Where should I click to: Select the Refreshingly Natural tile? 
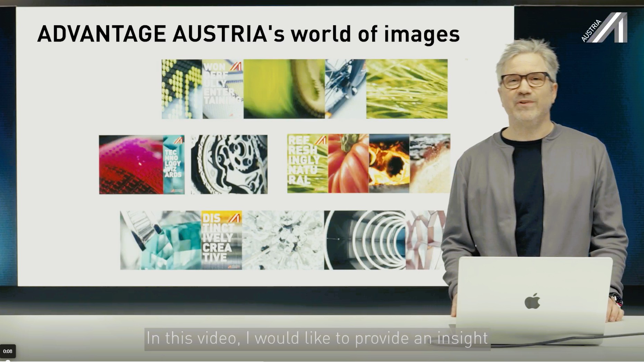(x=307, y=164)
